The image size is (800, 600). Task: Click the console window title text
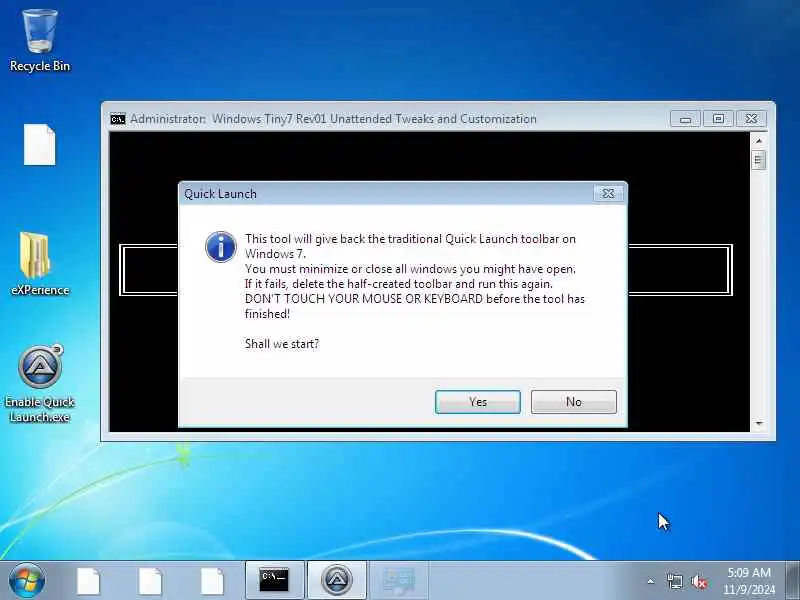(x=333, y=119)
